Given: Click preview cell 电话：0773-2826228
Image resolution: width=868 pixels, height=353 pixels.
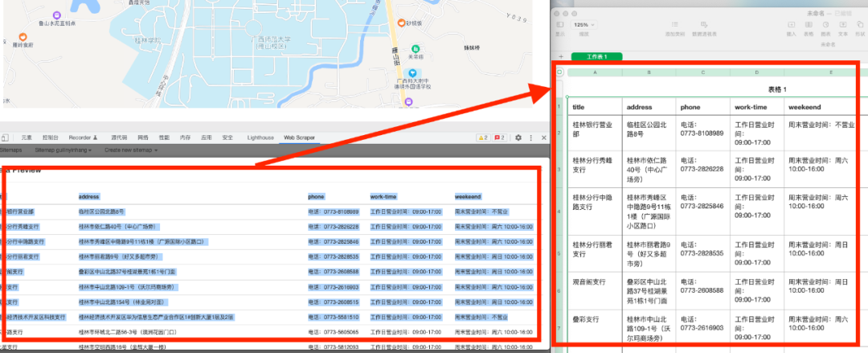Looking at the screenshot, I should pyautogui.click(x=334, y=227).
